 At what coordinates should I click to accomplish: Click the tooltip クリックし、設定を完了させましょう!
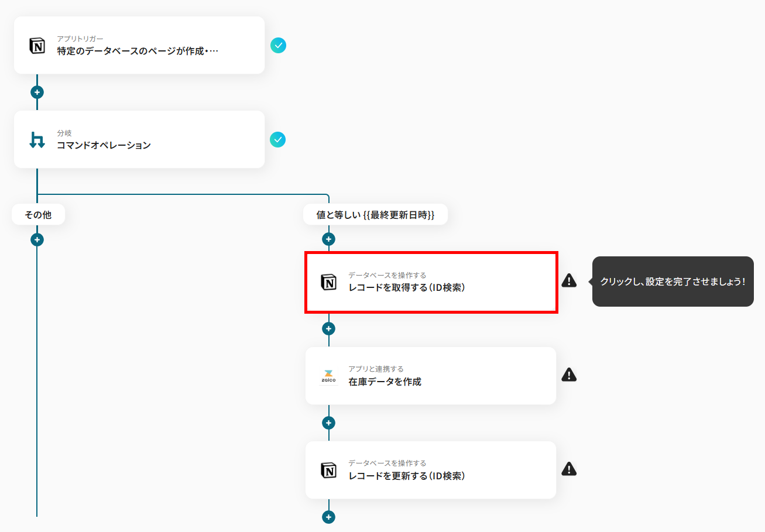pos(673,282)
